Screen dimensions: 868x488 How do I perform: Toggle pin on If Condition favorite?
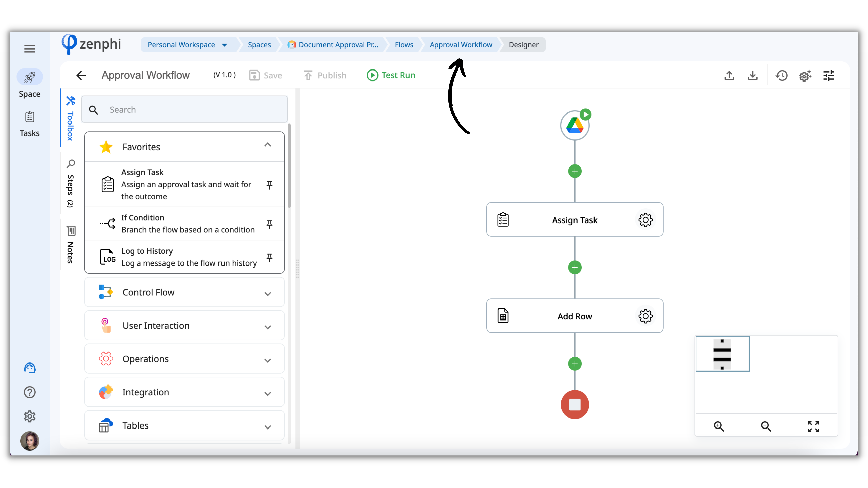tap(269, 224)
